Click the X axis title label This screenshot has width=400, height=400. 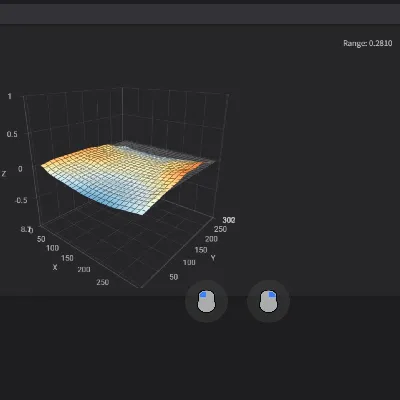coord(55,267)
